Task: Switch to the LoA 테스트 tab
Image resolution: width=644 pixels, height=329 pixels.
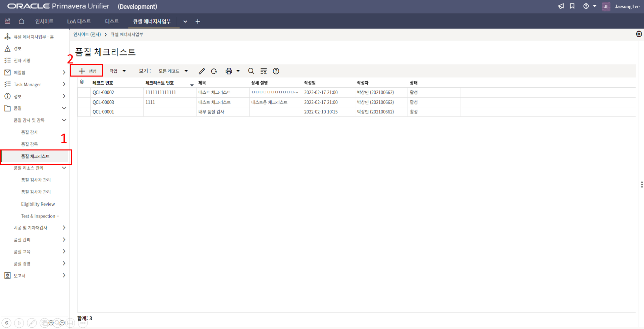Action: (79, 21)
